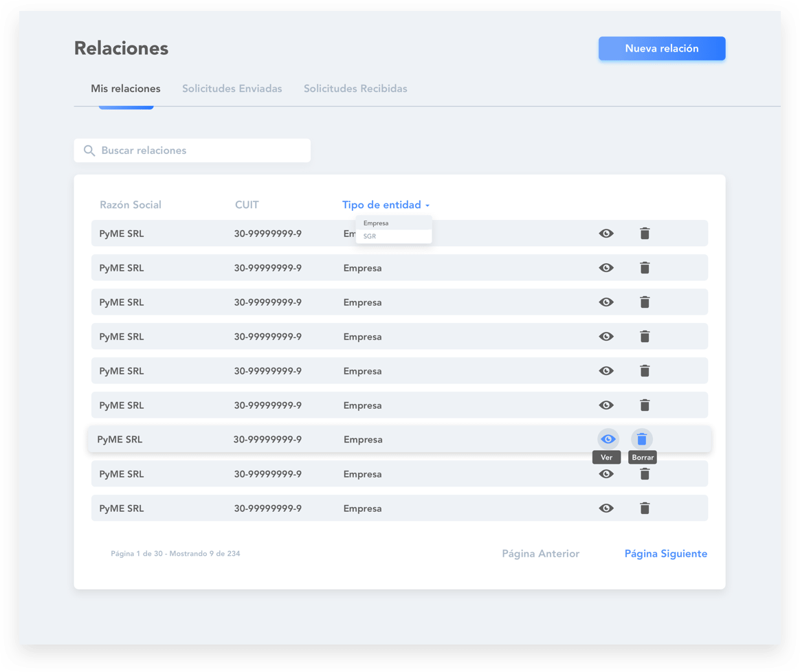
Task: Click the trash icon in the second row
Action: point(645,268)
